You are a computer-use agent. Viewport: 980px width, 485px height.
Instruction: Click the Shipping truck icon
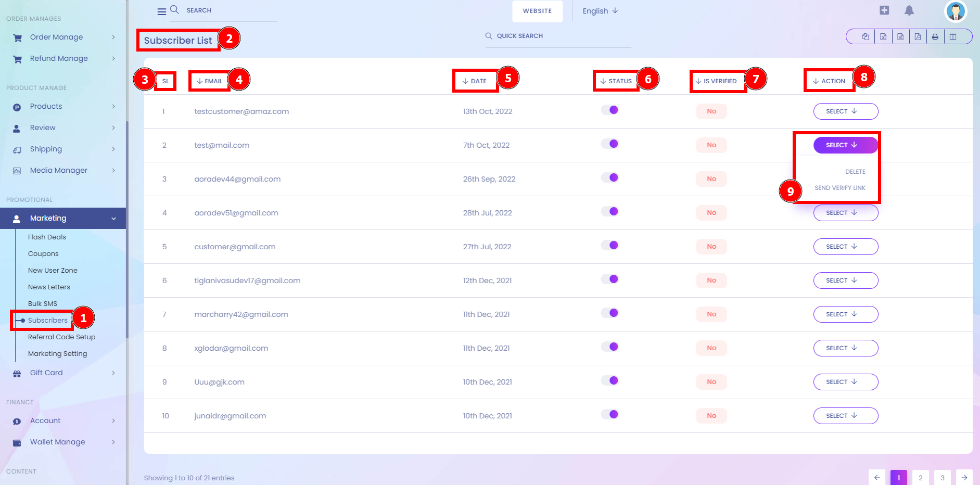tap(17, 150)
